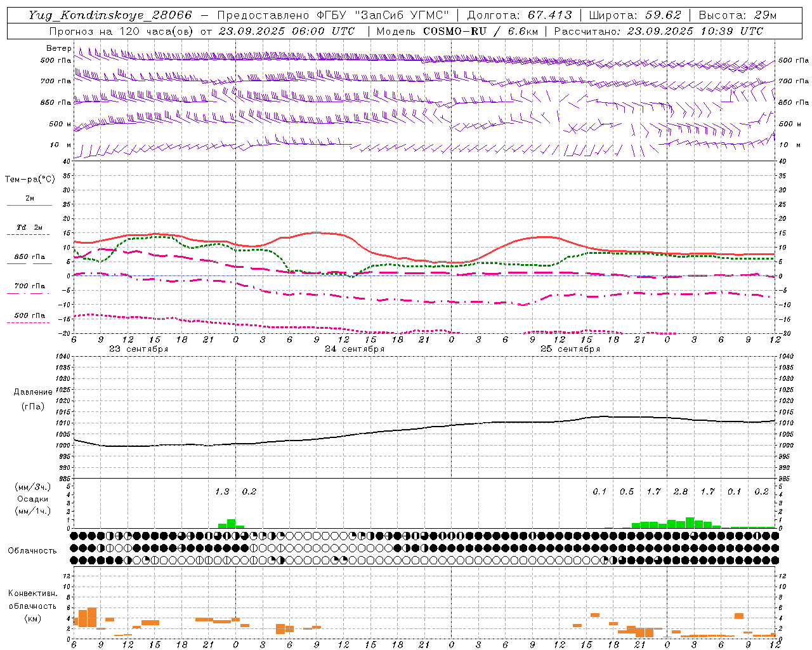Click the 0.5 precipitation total value
The height and width of the screenshot is (650, 812).
(x=627, y=491)
